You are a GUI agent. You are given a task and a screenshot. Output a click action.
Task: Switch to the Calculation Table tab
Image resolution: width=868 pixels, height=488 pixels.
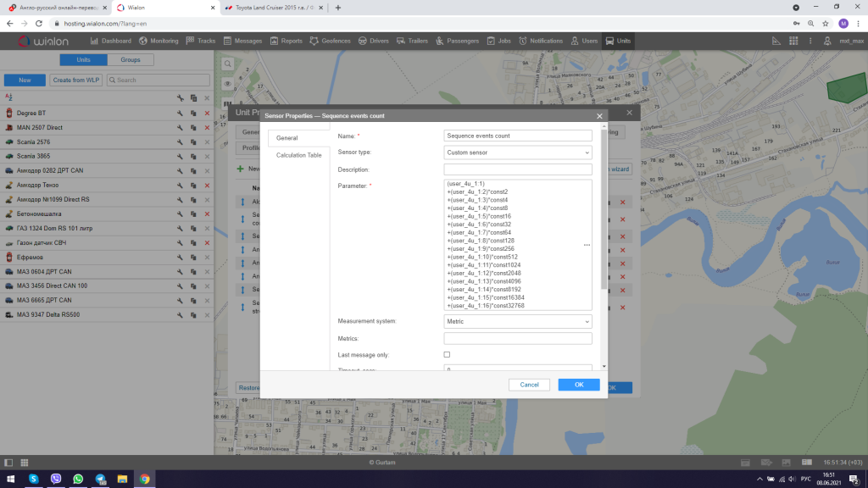tap(298, 155)
